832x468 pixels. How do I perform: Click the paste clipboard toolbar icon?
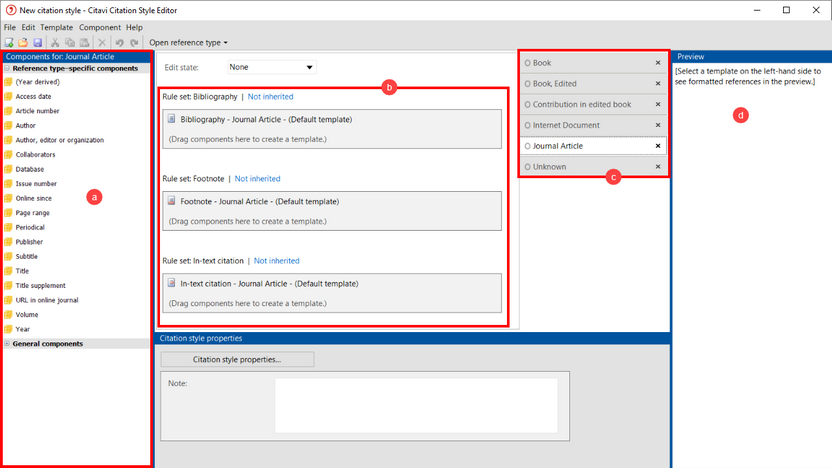tap(84, 42)
